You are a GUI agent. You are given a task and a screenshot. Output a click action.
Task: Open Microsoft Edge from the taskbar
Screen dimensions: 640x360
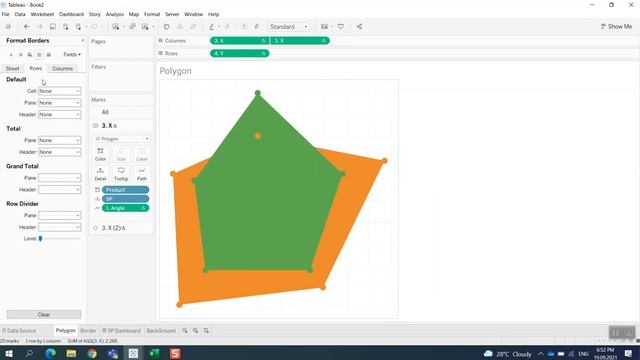[x=50, y=353]
